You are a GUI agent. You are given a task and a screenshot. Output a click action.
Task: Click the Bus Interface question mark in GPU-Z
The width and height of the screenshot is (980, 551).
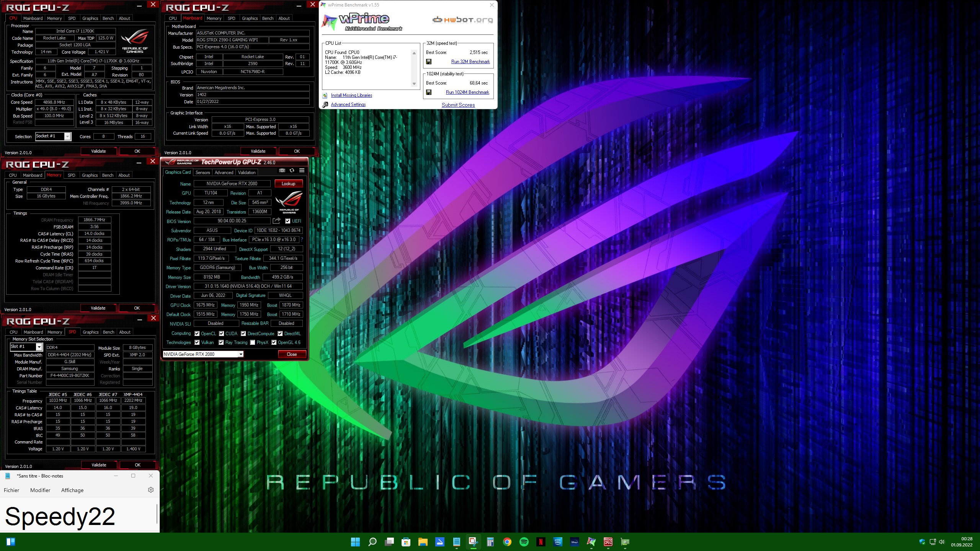coord(302,240)
